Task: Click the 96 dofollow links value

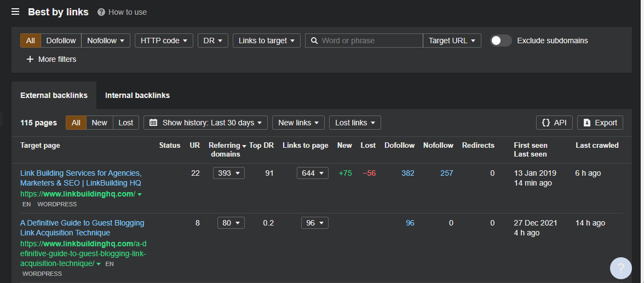Action: [x=410, y=223]
